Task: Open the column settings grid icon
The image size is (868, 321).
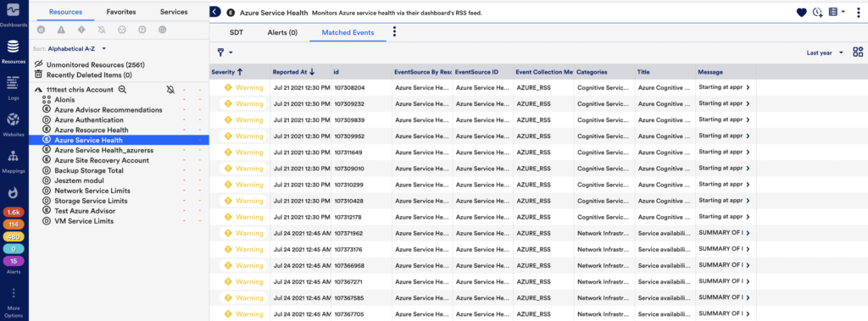Action: tap(858, 53)
